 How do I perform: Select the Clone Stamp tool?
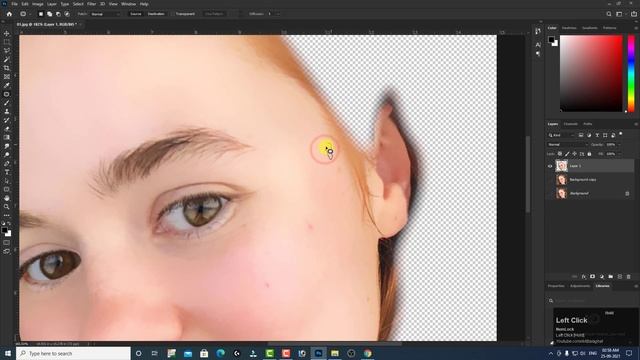(x=7, y=111)
